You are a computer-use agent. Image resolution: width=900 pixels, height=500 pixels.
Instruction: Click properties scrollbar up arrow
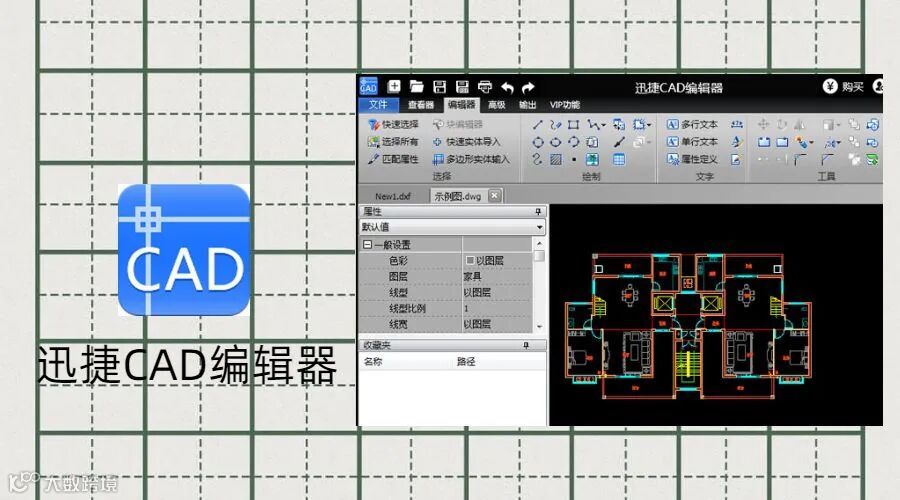(x=539, y=243)
